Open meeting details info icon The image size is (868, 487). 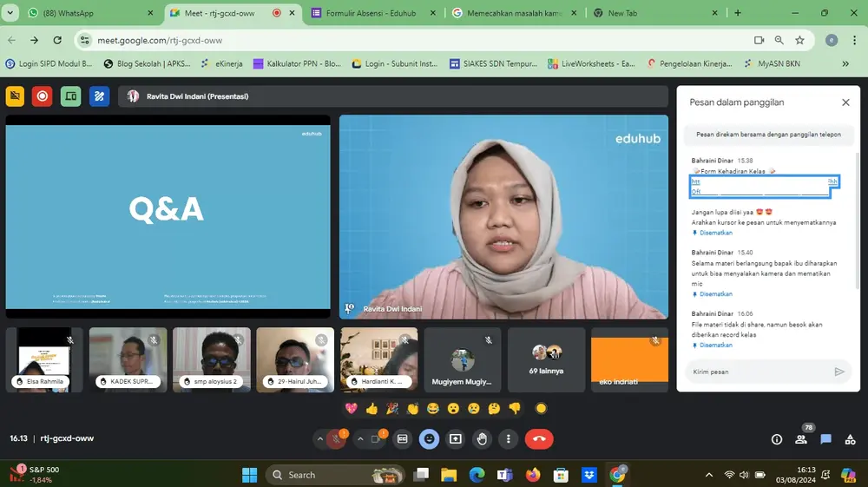coord(777,439)
